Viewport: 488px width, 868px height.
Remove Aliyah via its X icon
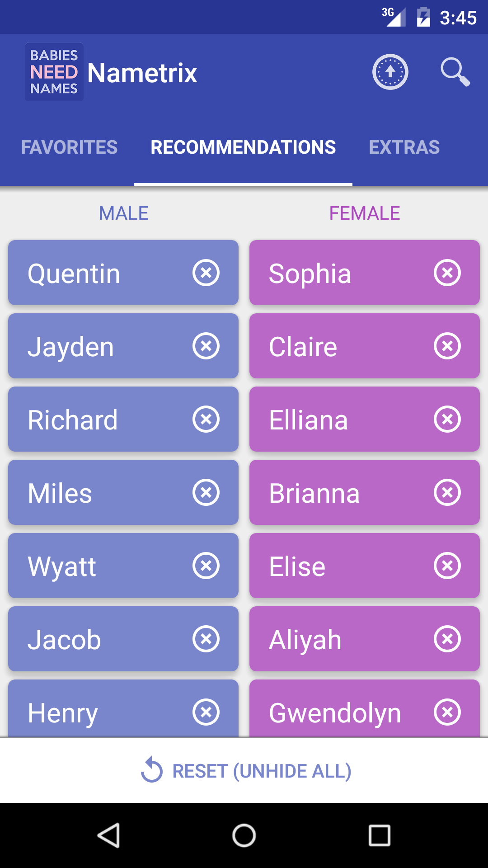[447, 639]
